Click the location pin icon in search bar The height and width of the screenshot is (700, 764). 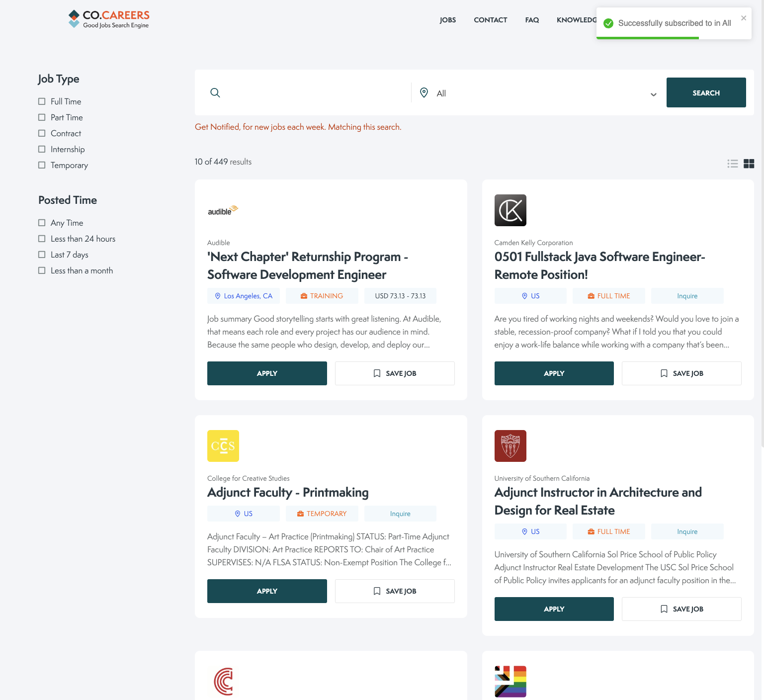click(x=424, y=92)
